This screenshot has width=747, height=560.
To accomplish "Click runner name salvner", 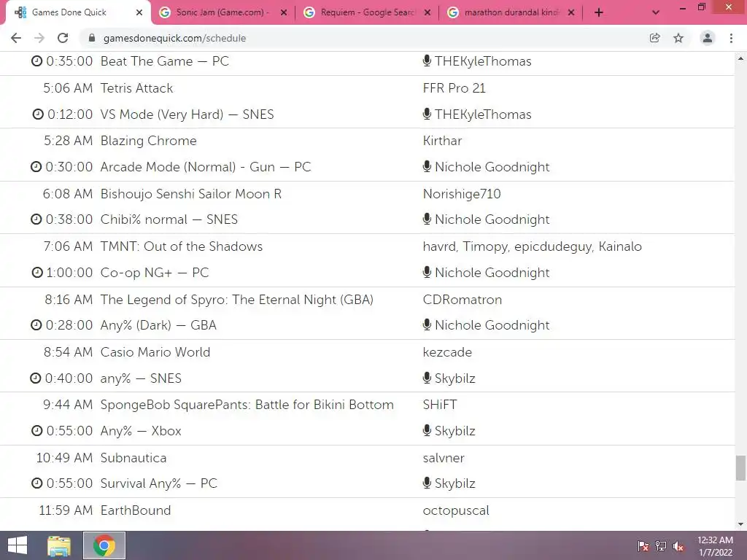I will coord(444,458).
